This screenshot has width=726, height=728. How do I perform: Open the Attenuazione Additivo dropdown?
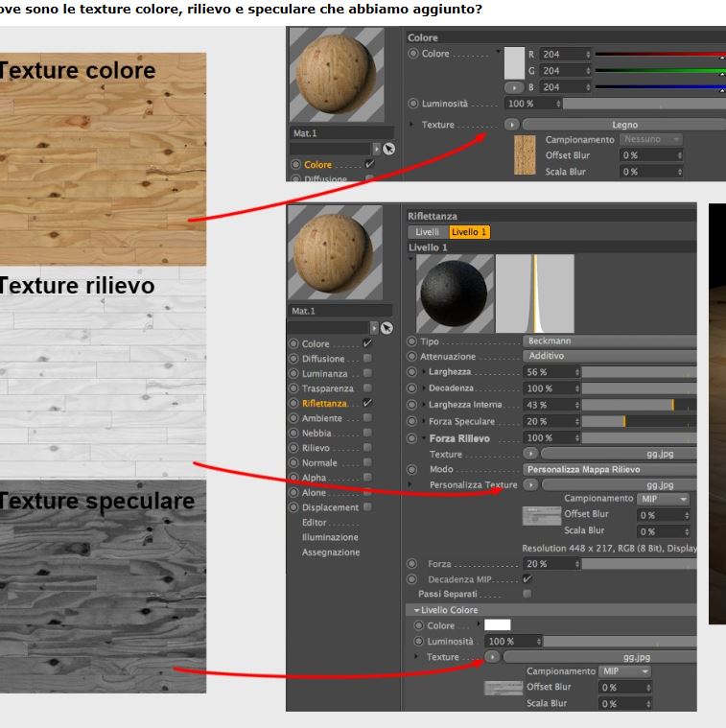tap(610, 356)
